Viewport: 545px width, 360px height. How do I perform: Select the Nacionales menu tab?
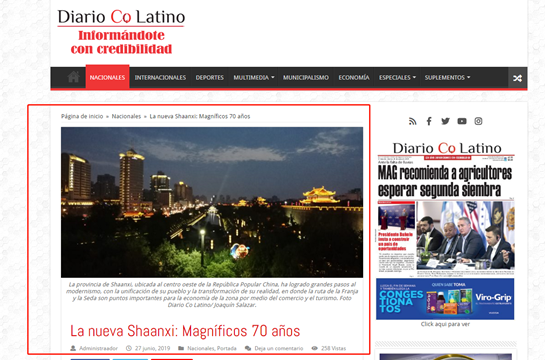pos(107,77)
